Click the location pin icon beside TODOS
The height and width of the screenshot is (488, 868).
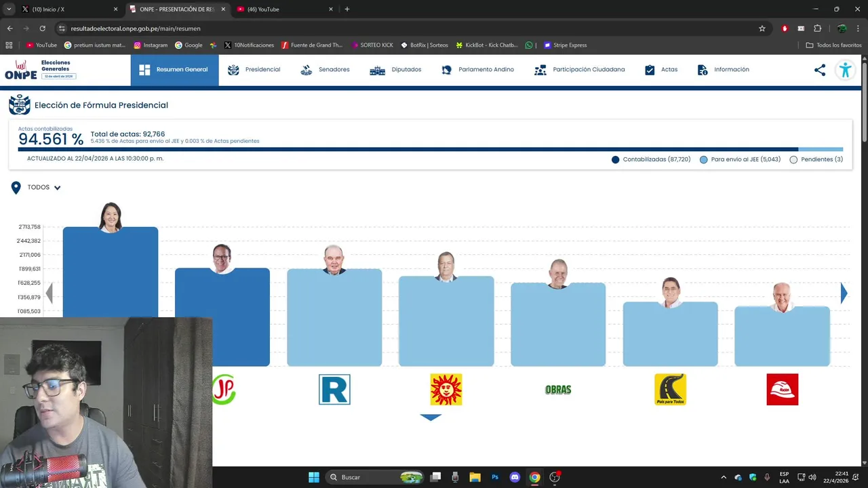click(x=16, y=188)
